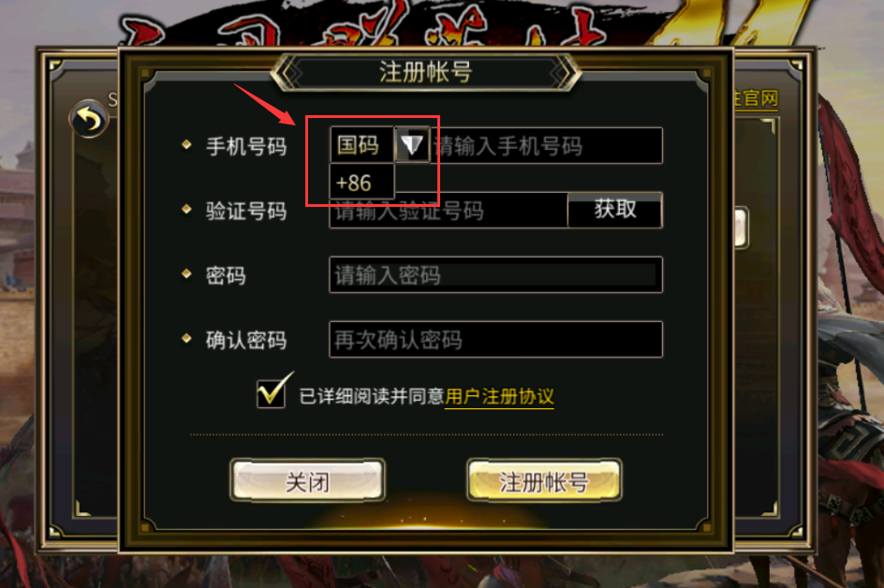Focus the 请输入手机号码 phone field
The image size is (884, 588).
coord(546,145)
